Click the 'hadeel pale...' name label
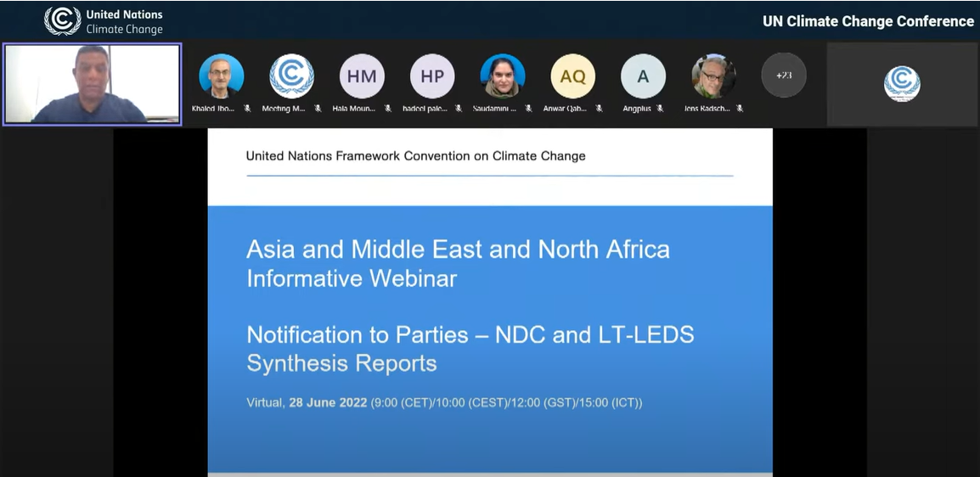 [426, 109]
